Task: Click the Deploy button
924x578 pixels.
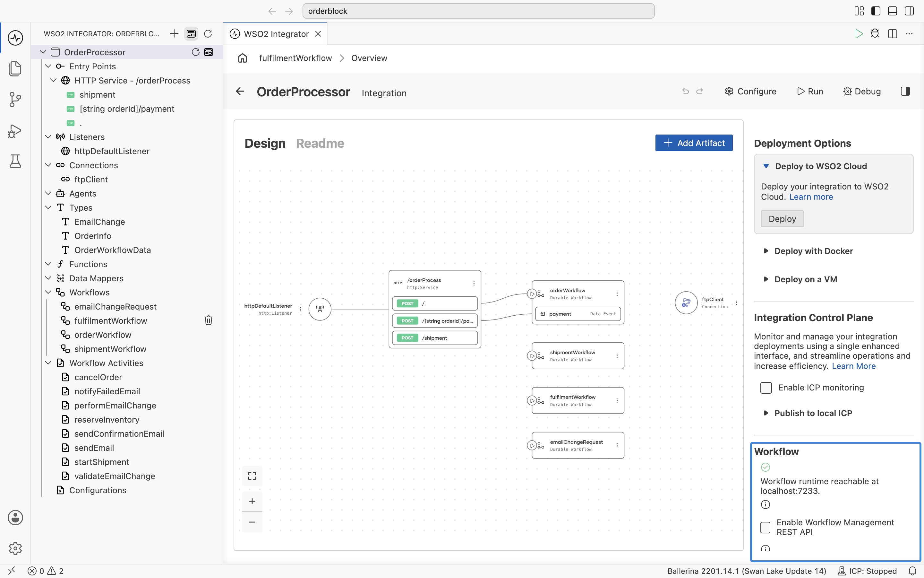Action: [782, 219]
